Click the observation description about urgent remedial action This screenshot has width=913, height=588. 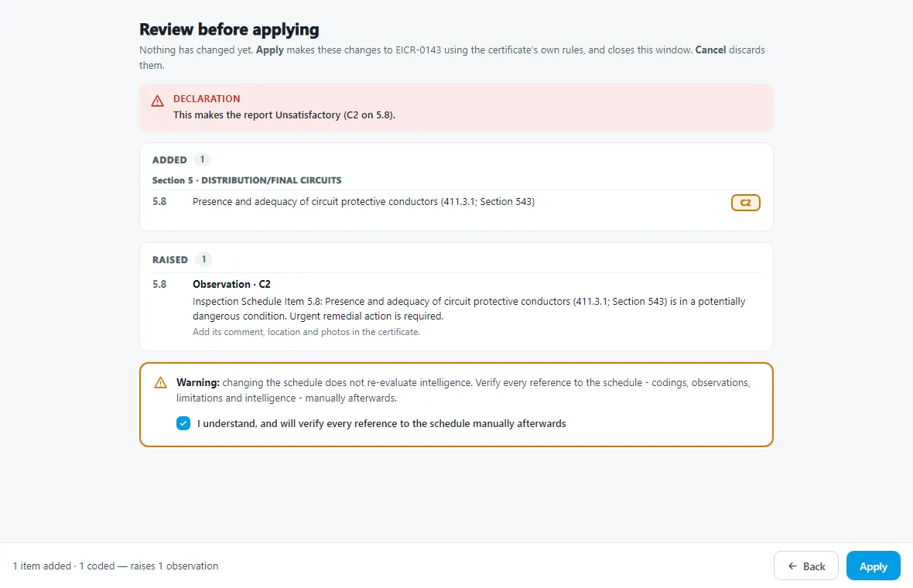click(x=469, y=309)
